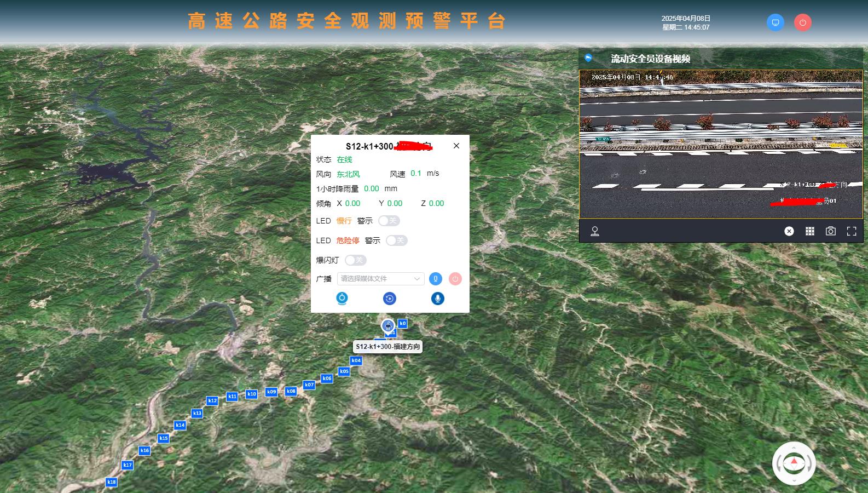
Task: Toggle the LED 危险停 warning switch
Action: point(396,240)
